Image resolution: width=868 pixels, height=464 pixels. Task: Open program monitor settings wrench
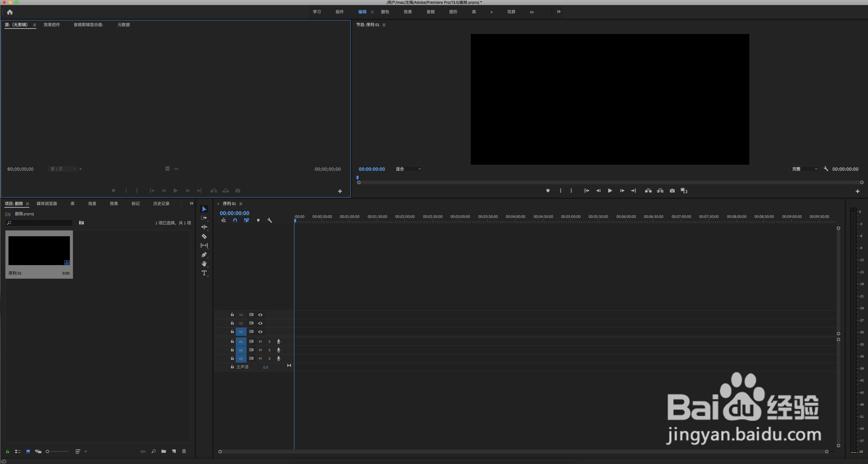[x=826, y=169]
